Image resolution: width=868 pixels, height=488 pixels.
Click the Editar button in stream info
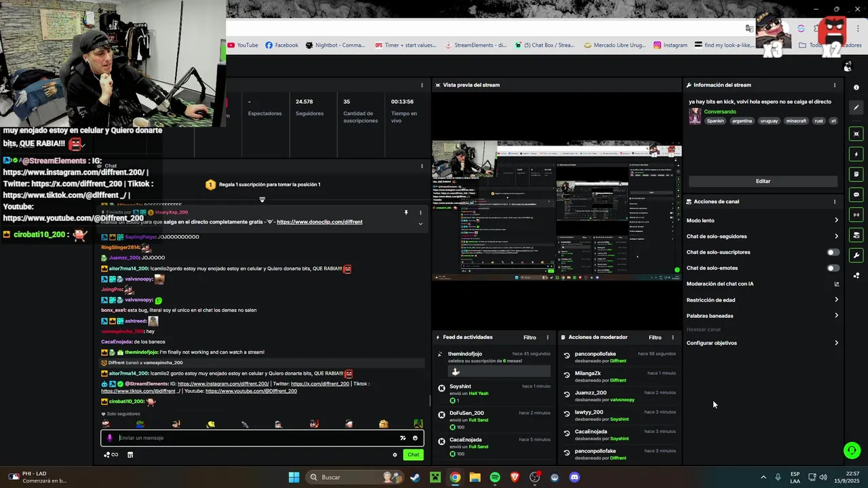click(x=763, y=181)
